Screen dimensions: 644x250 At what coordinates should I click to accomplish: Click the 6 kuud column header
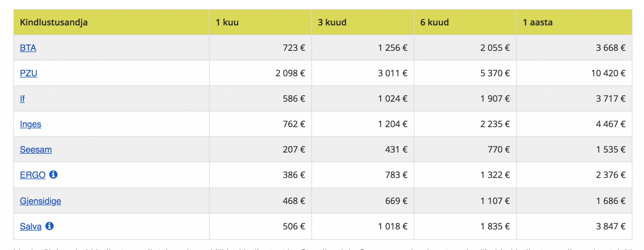tap(435, 22)
